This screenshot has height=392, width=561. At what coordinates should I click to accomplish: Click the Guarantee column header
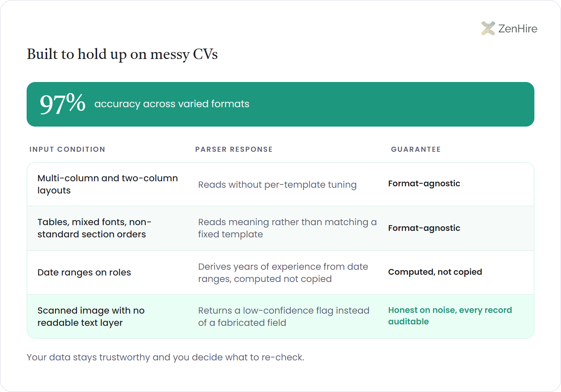[416, 149]
